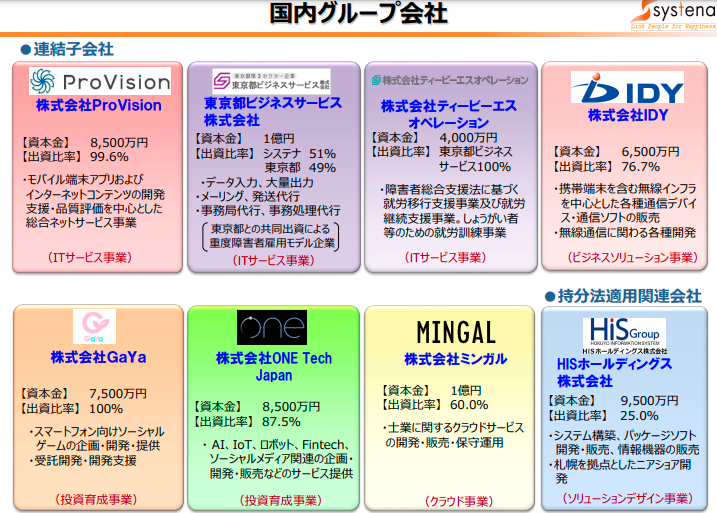The width and height of the screenshot is (717, 513).
Task: Click the 東京都ビジネスサービス logo image
Action: coord(272,81)
